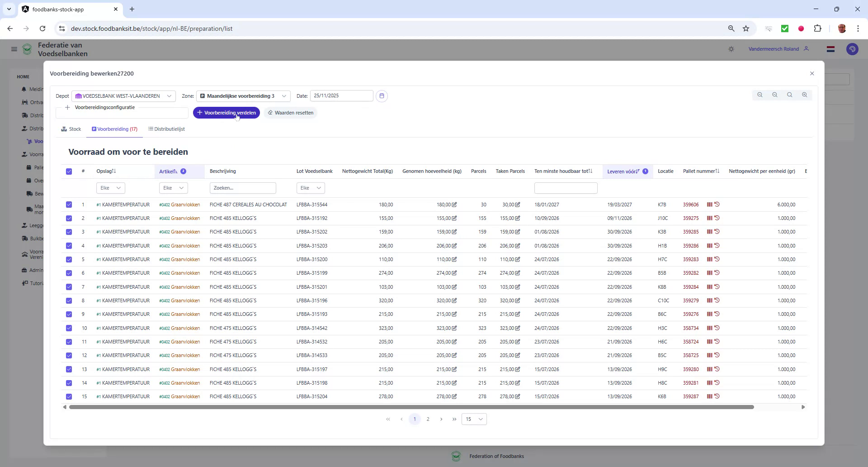Switch to the Distributielijst tab
This screenshot has width=868, height=467.
[168, 129]
